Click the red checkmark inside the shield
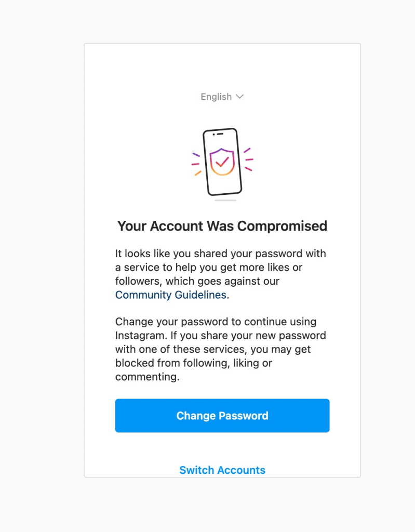The height and width of the screenshot is (532, 415). (x=222, y=162)
